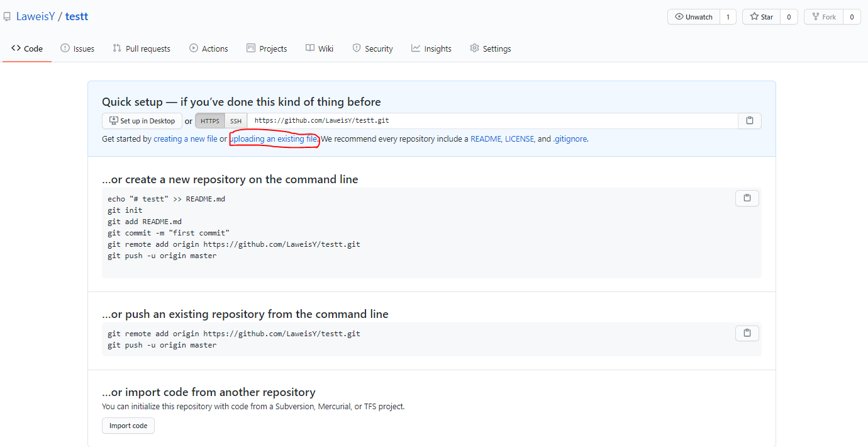Click the Settings tab gear icon
868x447 pixels.
pyautogui.click(x=474, y=48)
